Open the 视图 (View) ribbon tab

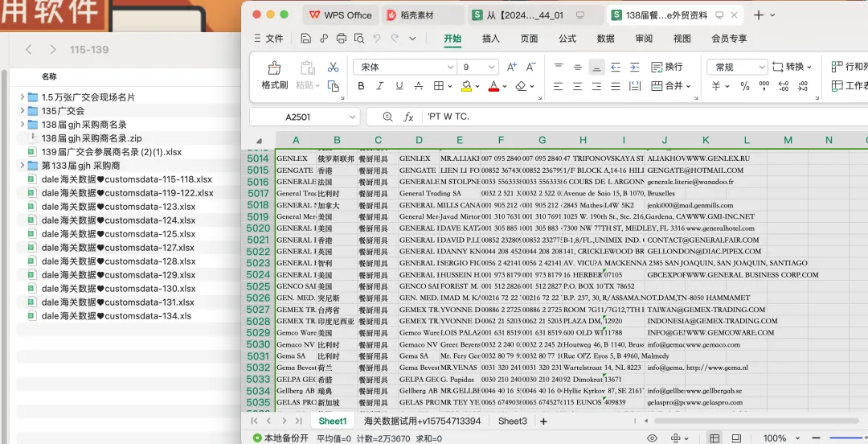point(682,39)
